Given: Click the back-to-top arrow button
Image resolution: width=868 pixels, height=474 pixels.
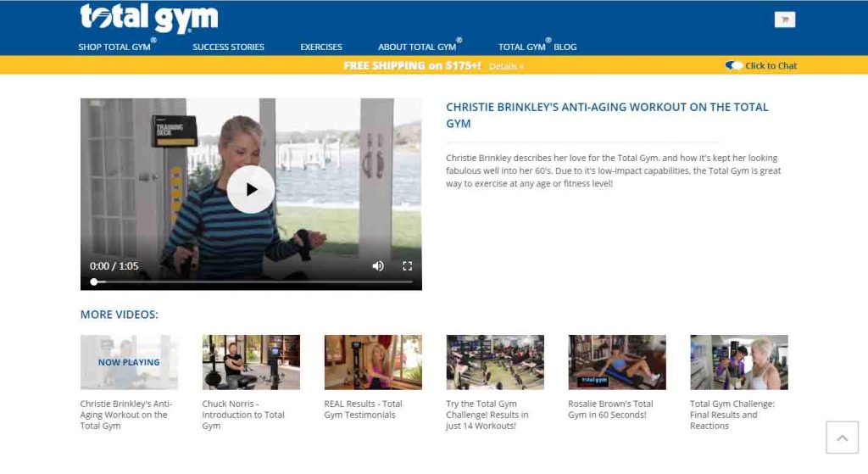Looking at the screenshot, I should point(842,438).
